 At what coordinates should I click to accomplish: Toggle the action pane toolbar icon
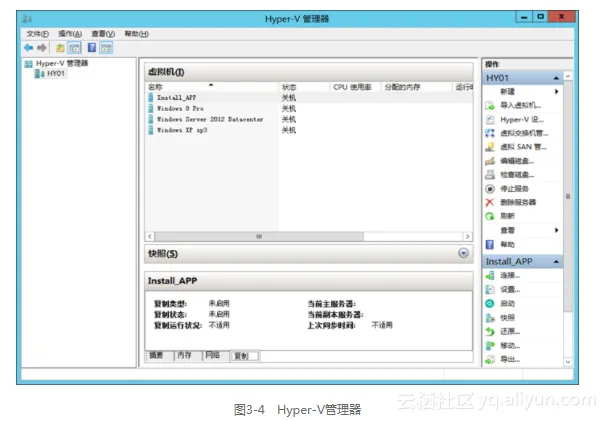(106, 48)
